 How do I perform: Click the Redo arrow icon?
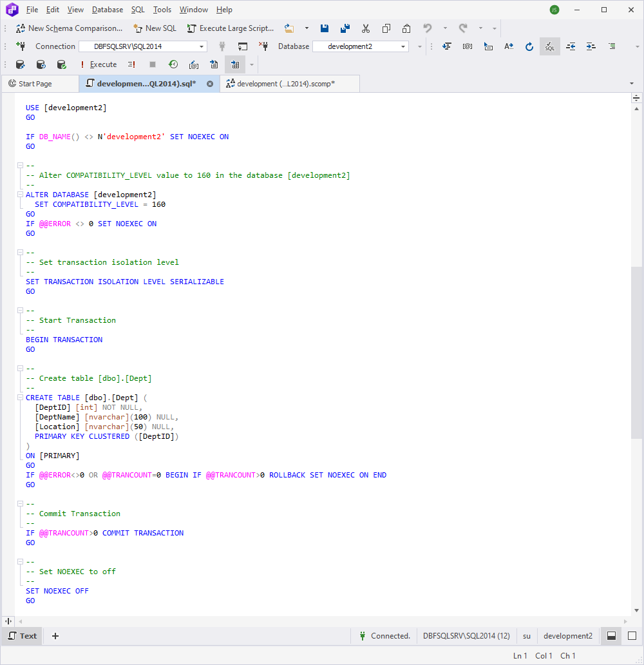pos(463,28)
